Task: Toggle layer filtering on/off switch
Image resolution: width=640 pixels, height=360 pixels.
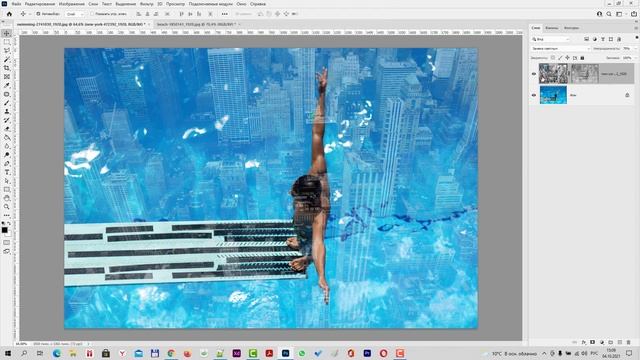Action: click(636, 38)
